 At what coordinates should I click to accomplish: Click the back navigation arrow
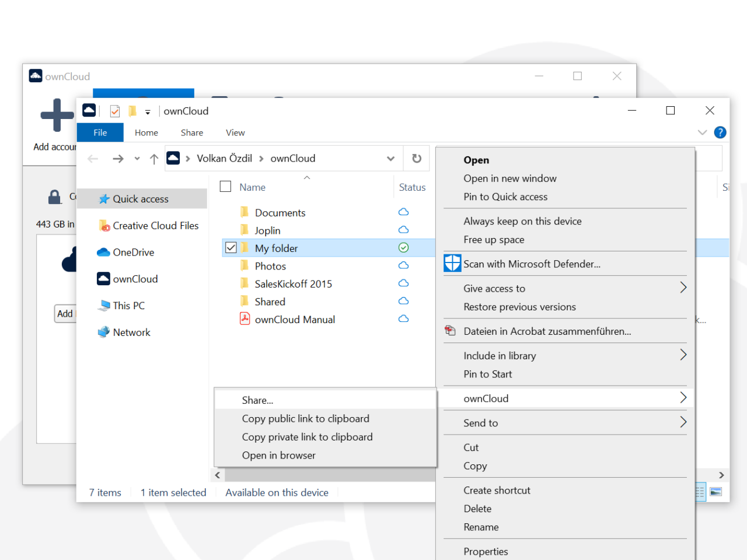(93, 158)
